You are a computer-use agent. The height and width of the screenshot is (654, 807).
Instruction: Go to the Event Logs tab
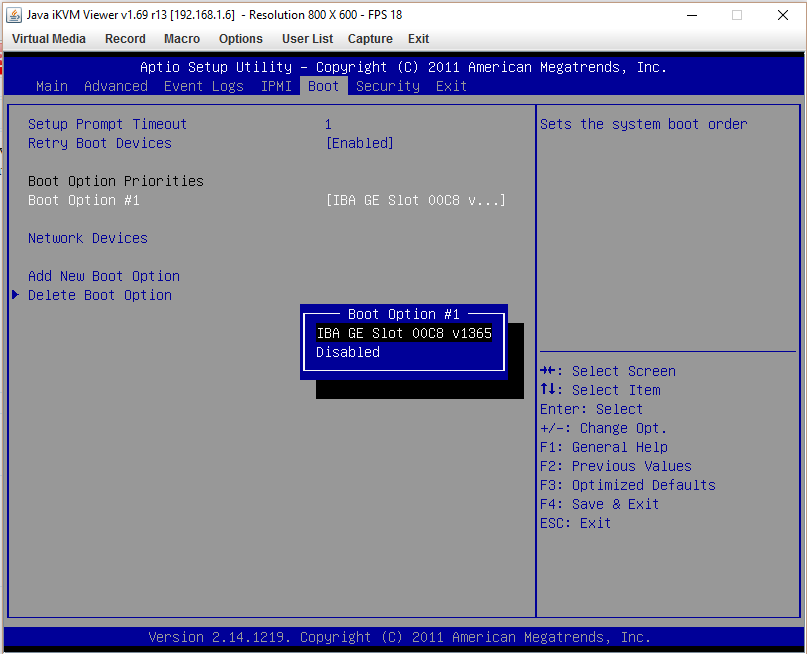tap(204, 86)
